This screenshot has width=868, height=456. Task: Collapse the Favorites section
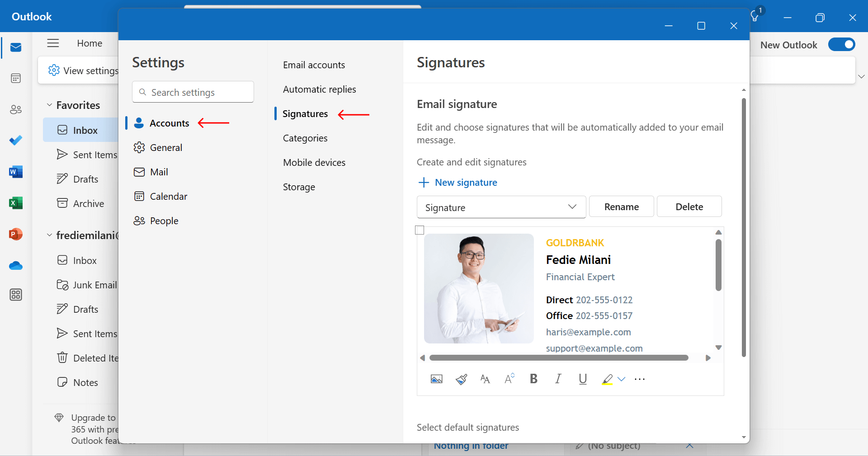click(x=50, y=105)
